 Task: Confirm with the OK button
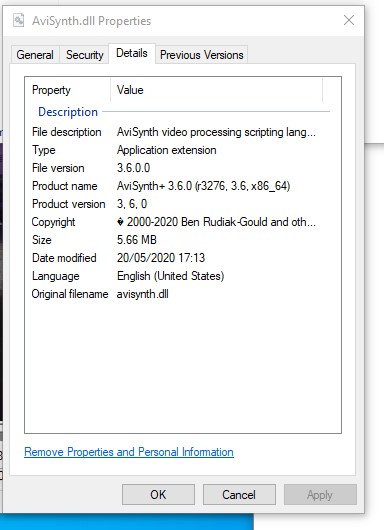158,495
